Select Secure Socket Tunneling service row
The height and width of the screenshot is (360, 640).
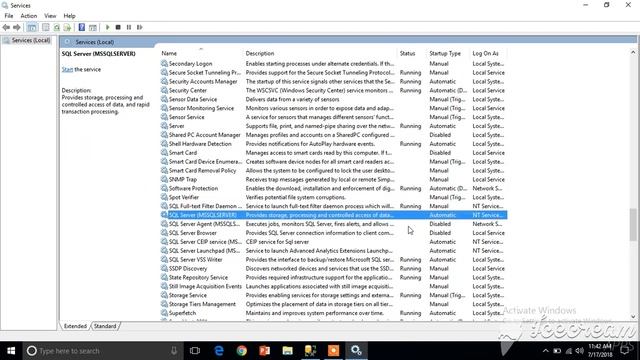click(x=333, y=73)
